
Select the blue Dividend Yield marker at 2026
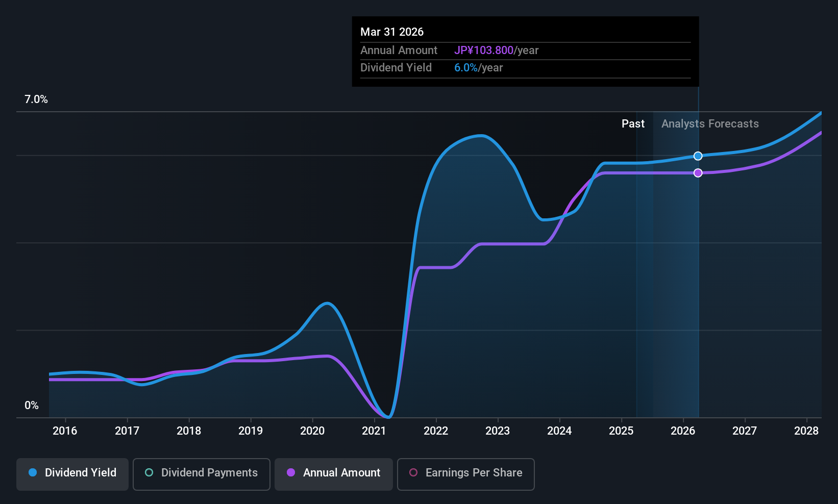(698, 156)
